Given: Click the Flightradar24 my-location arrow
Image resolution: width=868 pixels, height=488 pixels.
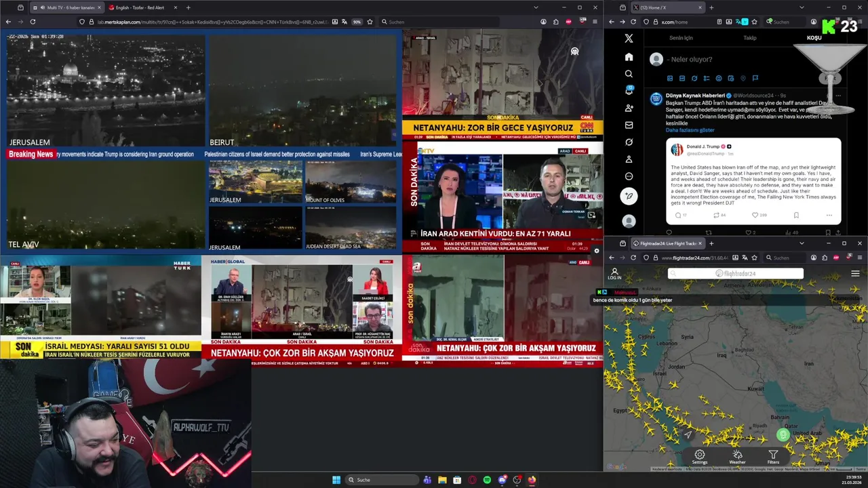Looking at the screenshot, I should click(688, 434).
